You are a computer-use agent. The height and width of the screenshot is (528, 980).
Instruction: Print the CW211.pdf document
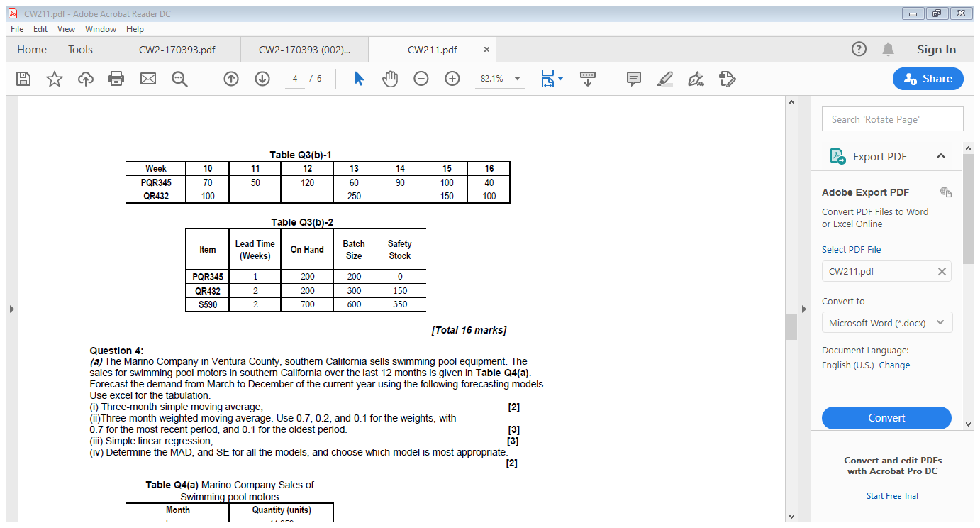tap(116, 79)
